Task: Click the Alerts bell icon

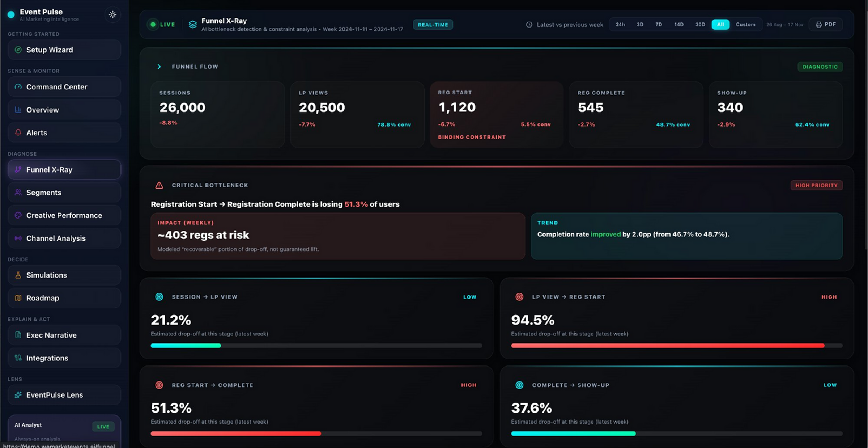Action: tap(18, 132)
